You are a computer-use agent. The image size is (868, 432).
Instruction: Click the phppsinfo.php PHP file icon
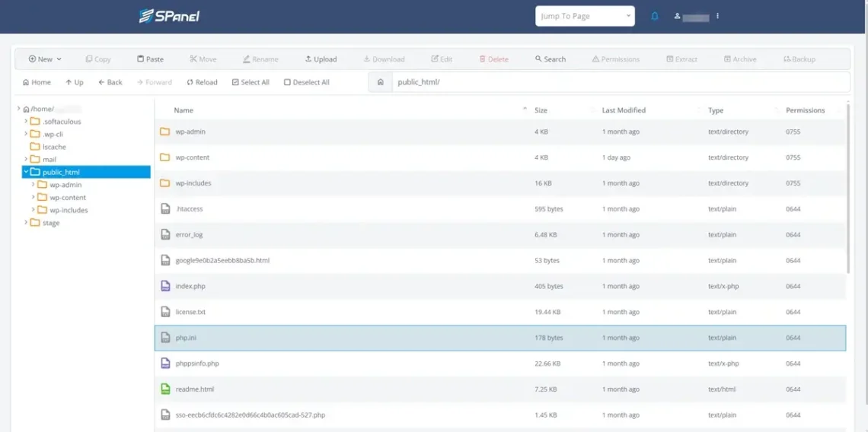165,364
